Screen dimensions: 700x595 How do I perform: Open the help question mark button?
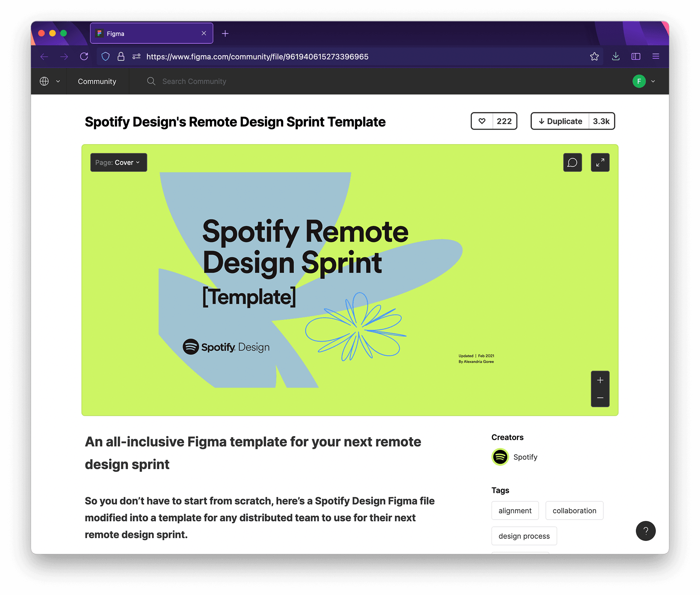[646, 531]
